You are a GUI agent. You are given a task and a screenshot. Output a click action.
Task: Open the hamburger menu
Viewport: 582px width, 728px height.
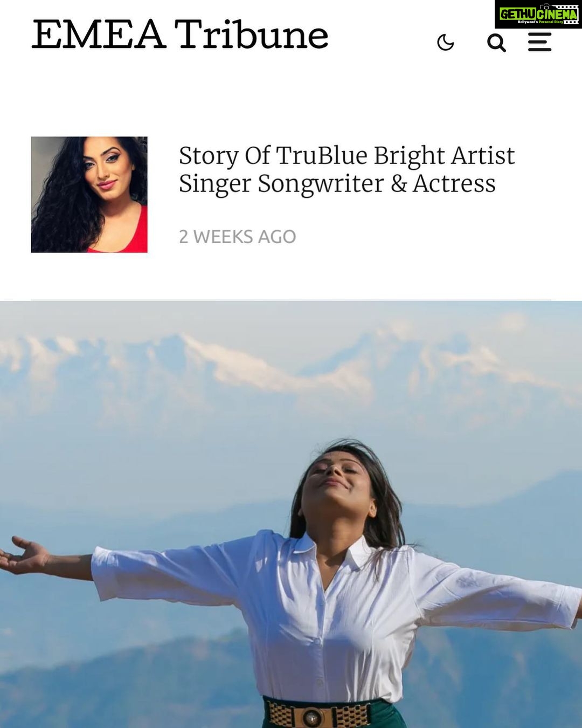pos(539,42)
